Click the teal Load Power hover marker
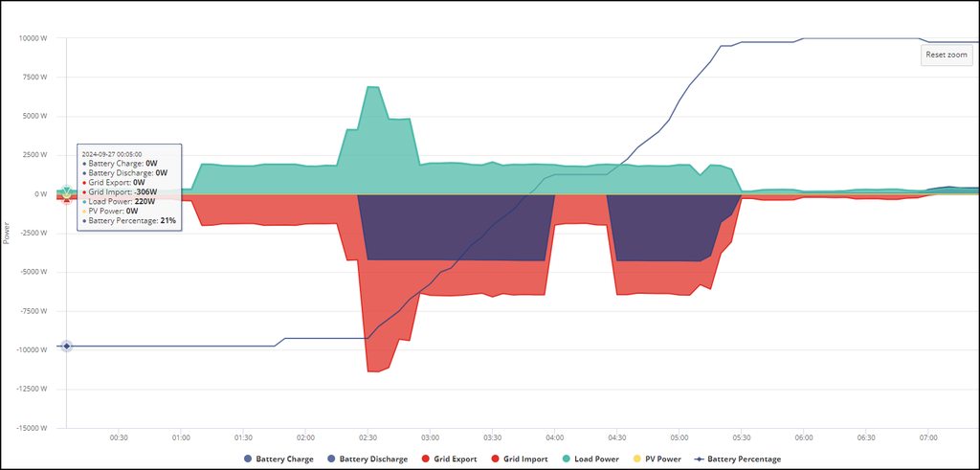 (x=66, y=191)
